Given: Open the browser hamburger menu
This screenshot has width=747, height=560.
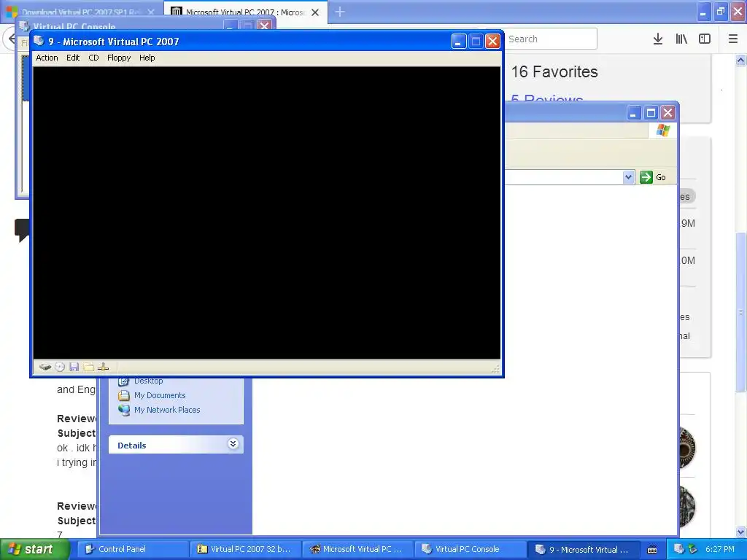Looking at the screenshot, I should point(733,39).
